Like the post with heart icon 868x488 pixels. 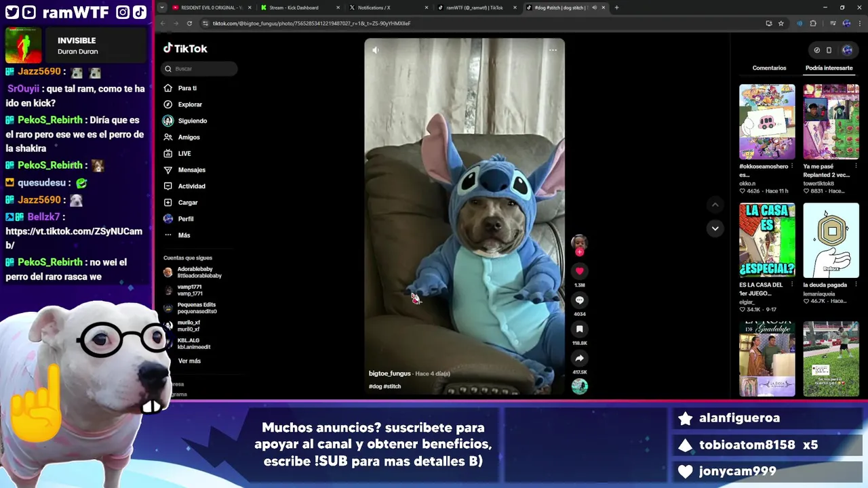579,271
